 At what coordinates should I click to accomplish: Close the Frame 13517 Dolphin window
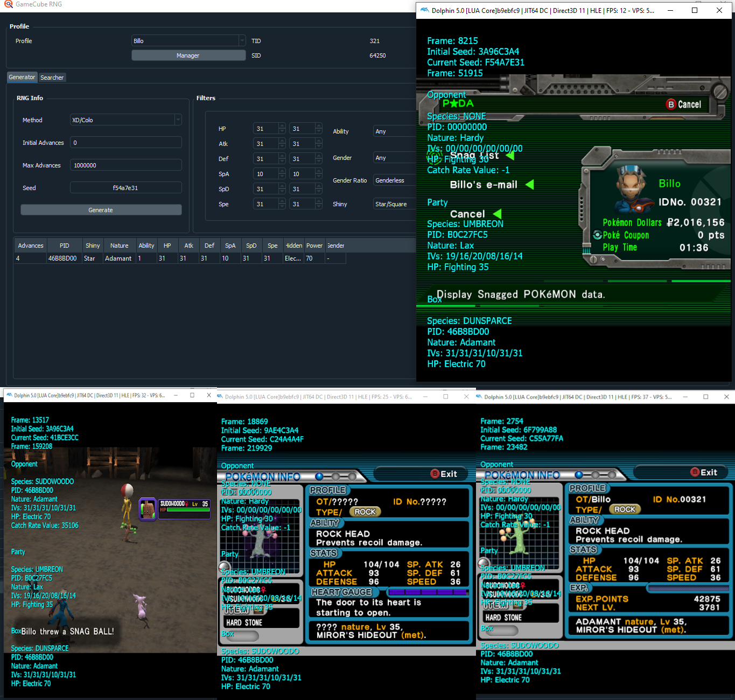[209, 395]
